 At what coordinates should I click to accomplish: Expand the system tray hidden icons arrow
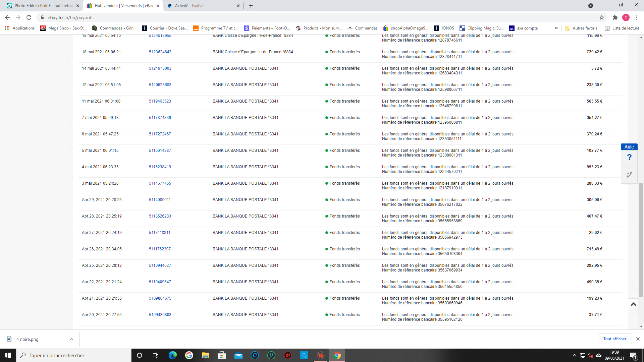point(574,355)
